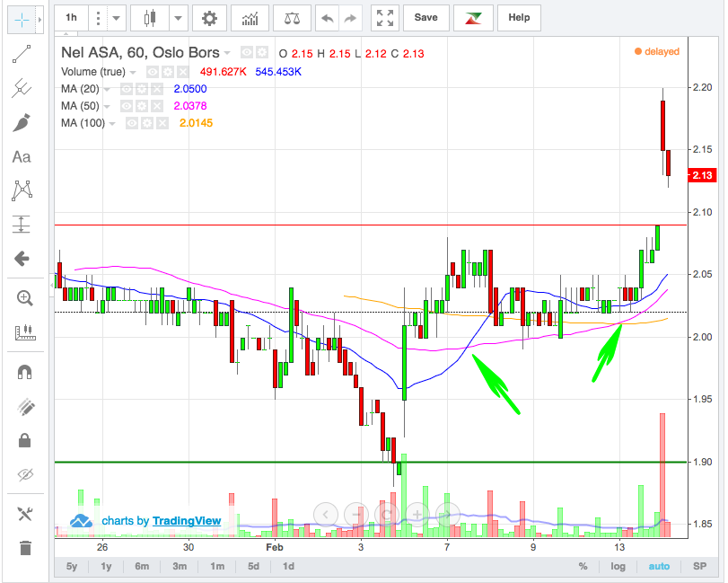
Task: Open MA (20) settings gear
Action: click(142, 89)
